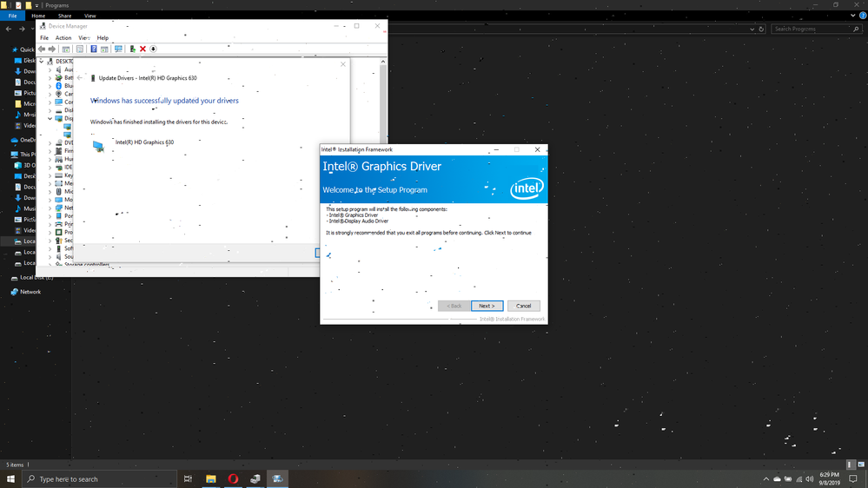Switch Explorer to large icons view toggle
The image size is (868, 488).
click(861, 465)
